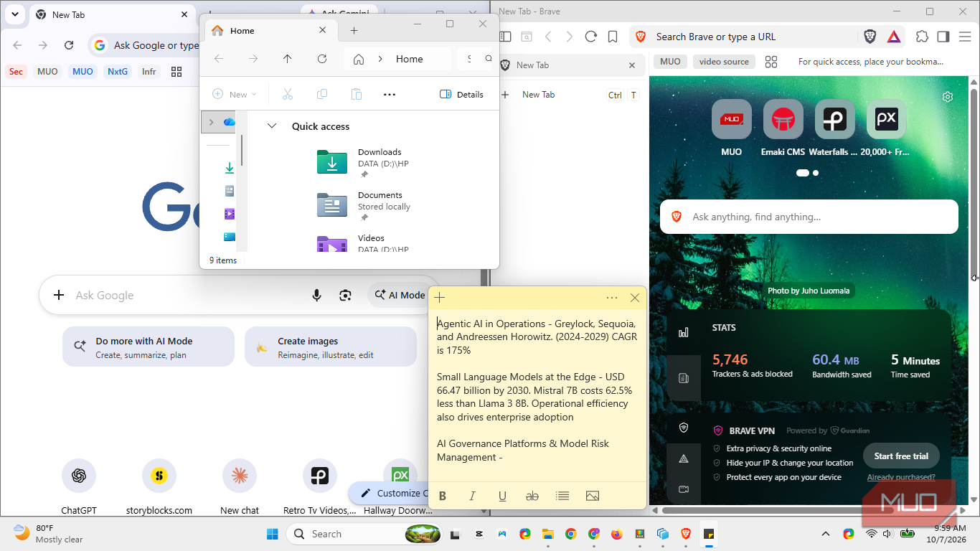
Task: Switch to the New Tab in Chrome
Action: 112,14
